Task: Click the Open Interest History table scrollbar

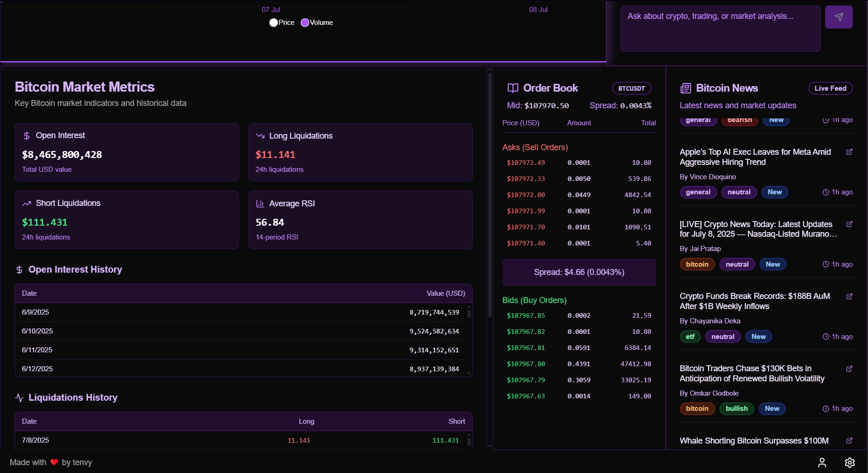Action: (469, 314)
